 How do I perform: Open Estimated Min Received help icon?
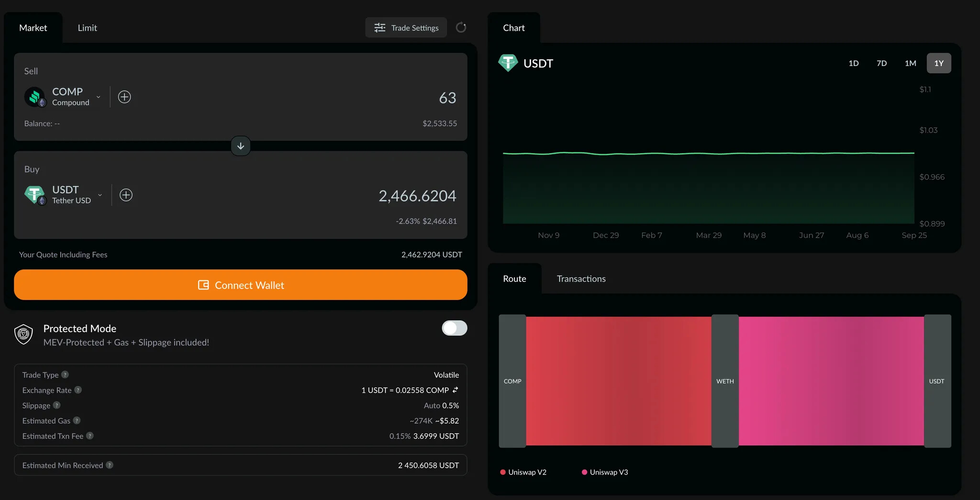[110, 465]
